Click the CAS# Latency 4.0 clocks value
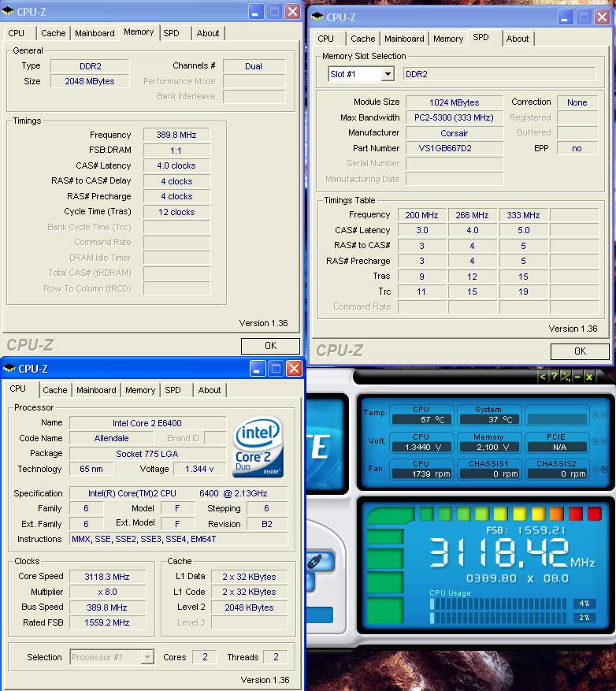This screenshot has width=616, height=691. coord(176,165)
